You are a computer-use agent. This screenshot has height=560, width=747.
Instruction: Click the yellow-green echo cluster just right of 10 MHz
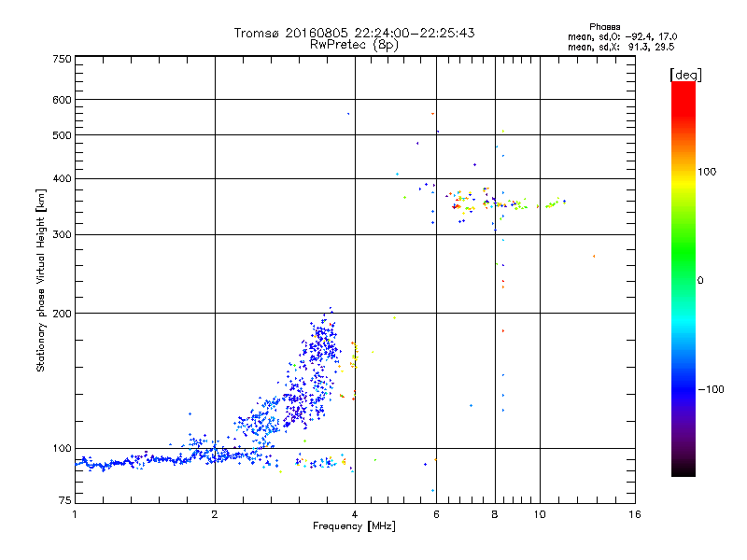point(553,203)
